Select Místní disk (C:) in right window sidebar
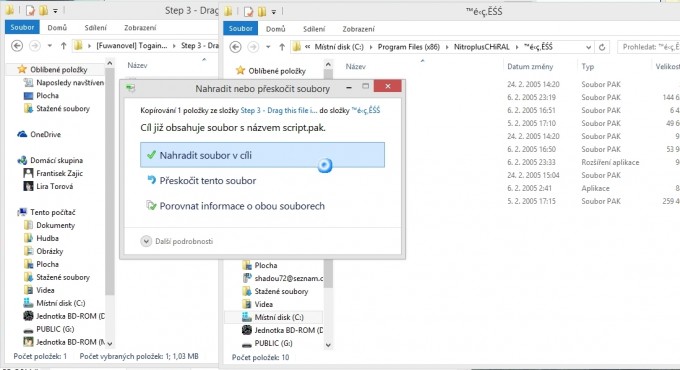680x370 pixels. point(278,318)
